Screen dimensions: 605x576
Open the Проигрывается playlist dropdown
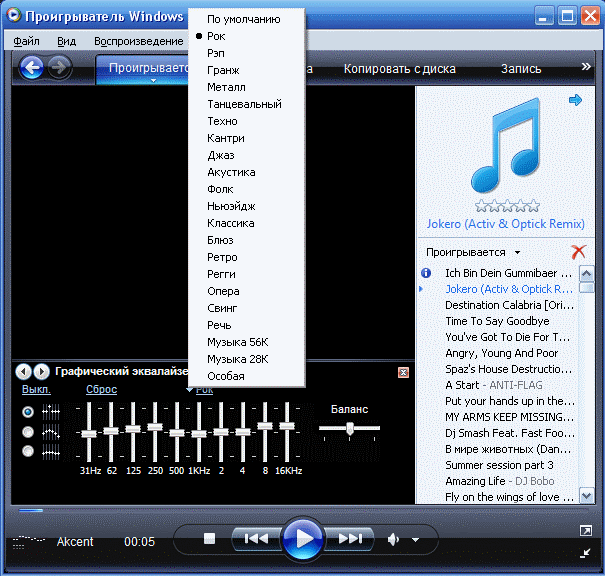474,252
